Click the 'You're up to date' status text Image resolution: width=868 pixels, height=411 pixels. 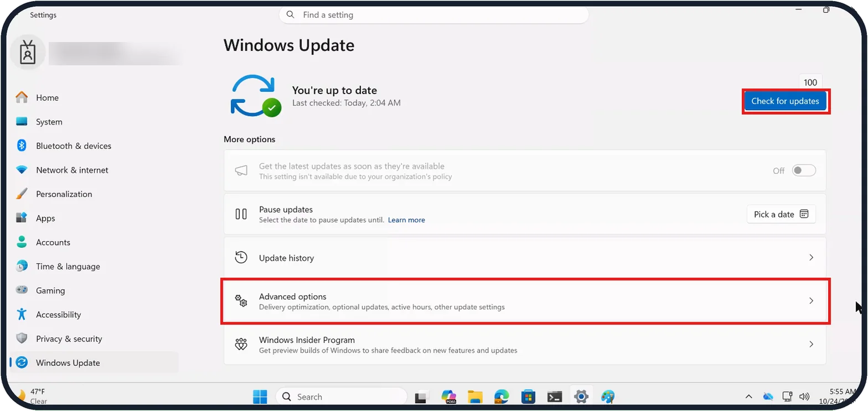334,90
